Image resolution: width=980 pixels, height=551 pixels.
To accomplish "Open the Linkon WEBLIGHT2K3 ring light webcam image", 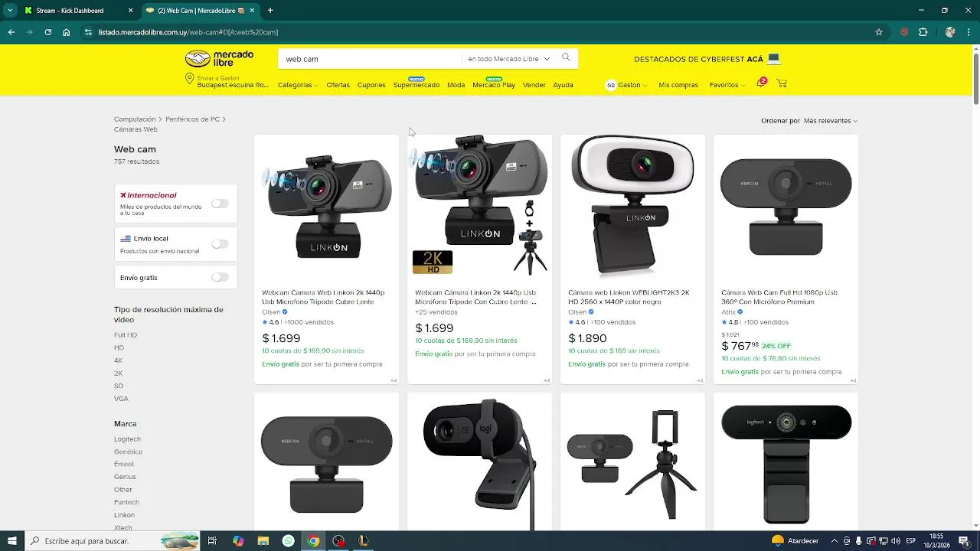I will tap(632, 207).
